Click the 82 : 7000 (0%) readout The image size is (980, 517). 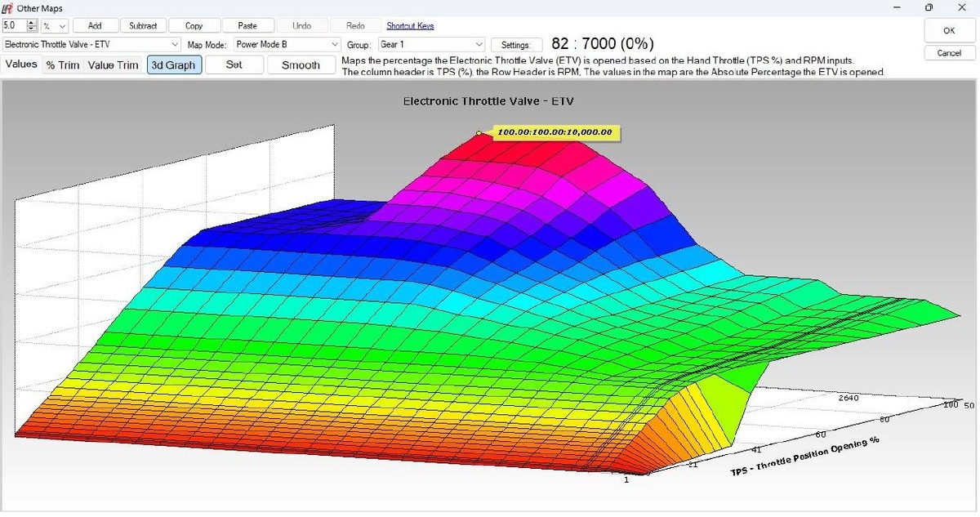(603, 44)
